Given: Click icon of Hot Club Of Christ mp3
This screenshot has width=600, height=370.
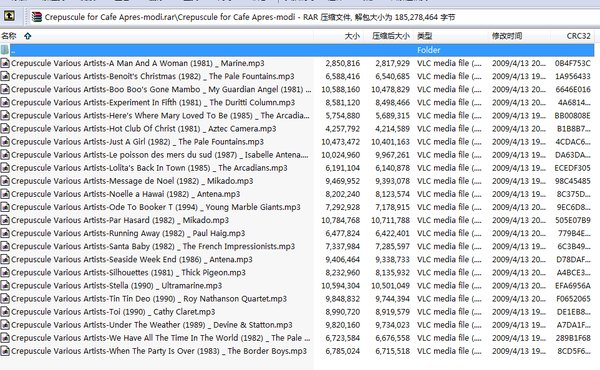Looking at the screenshot, I should [5, 129].
